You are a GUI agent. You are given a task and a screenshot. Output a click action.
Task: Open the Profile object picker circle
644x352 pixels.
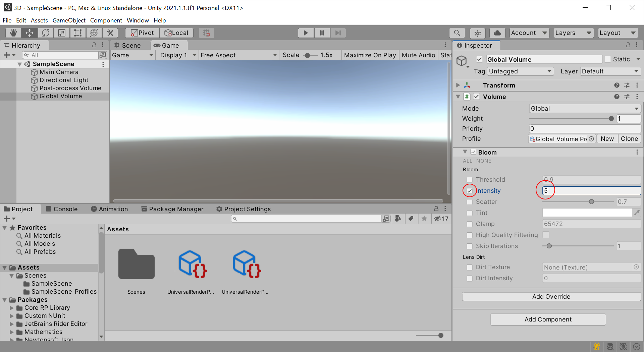[x=591, y=139]
